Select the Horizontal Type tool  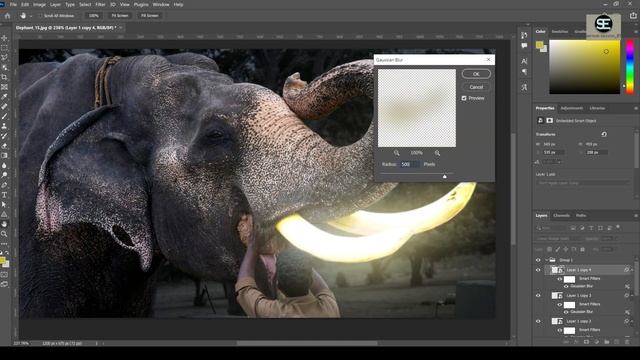pos(4,195)
